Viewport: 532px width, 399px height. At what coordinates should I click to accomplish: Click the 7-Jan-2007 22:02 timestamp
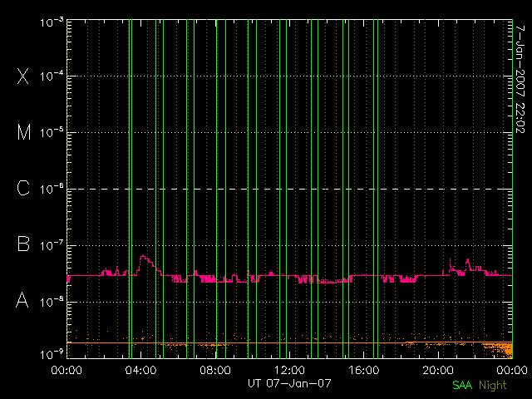pyautogui.click(x=520, y=80)
